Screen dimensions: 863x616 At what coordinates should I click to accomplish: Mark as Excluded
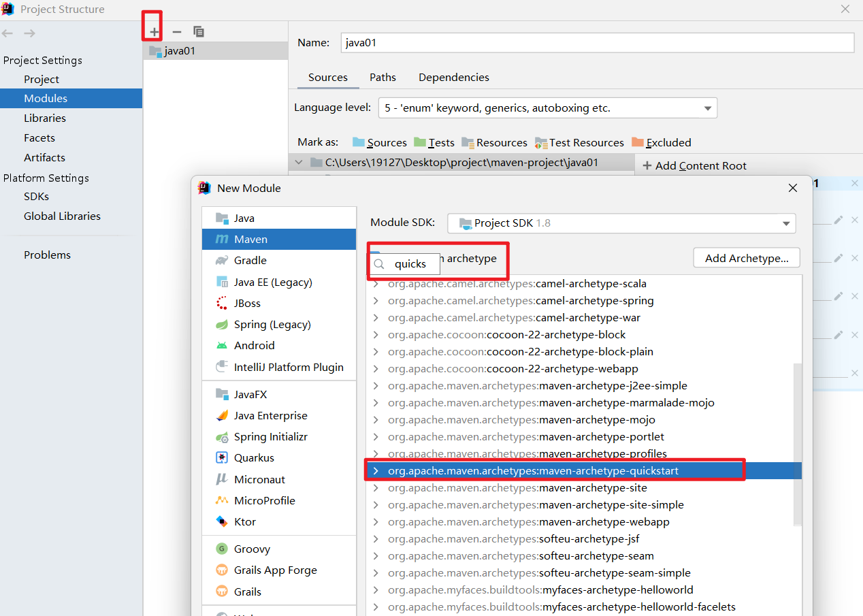[662, 142]
